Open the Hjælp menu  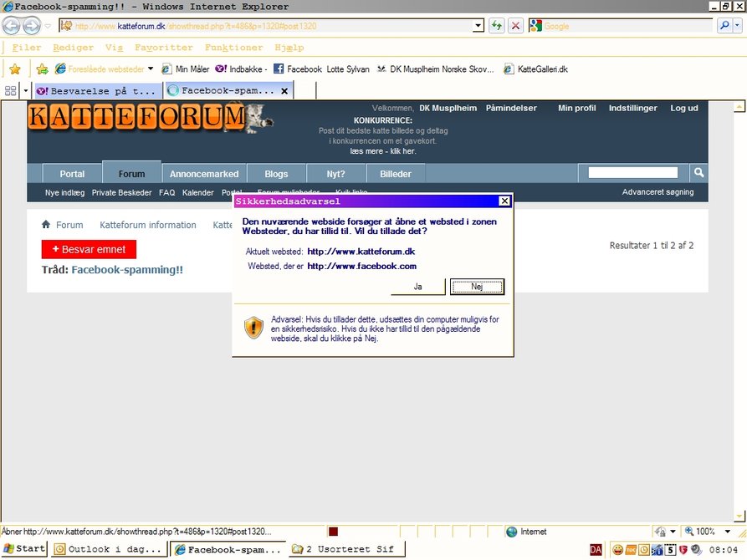click(289, 48)
